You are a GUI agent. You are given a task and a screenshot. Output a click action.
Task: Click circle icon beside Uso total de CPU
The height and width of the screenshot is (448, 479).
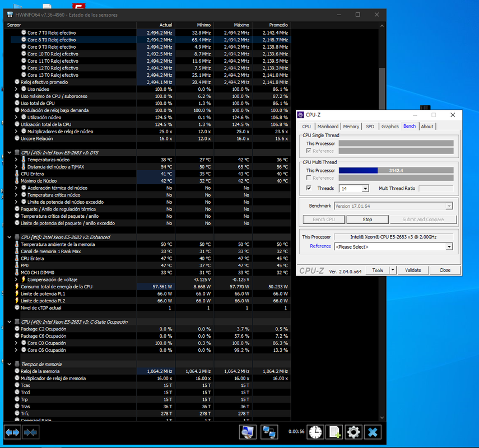(17, 103)
